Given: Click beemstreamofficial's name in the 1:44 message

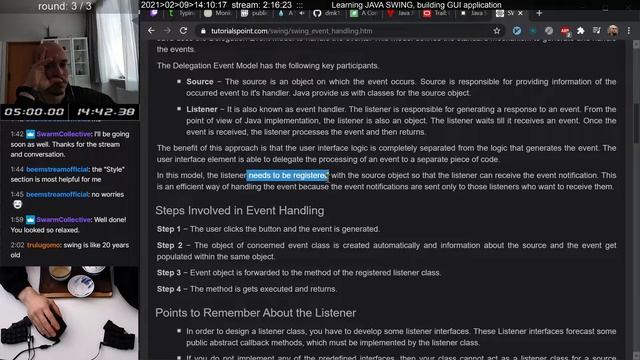Looking at the screenshot, I should pyautogui.click(x=57, y=169).
